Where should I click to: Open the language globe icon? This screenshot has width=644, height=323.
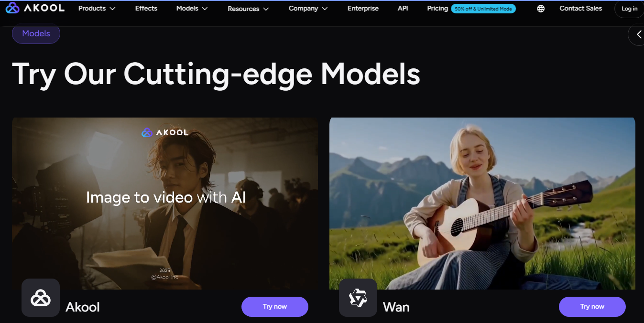[541, 9]
